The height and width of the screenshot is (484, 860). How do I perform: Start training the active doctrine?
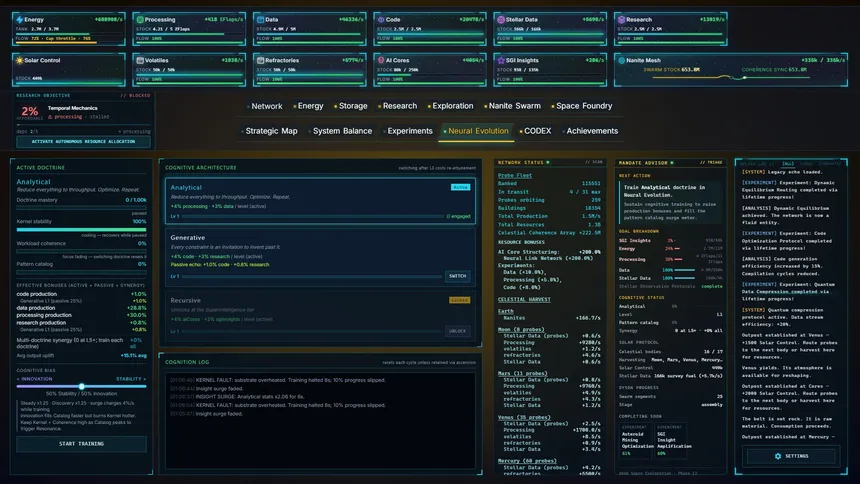click(81, 443)
